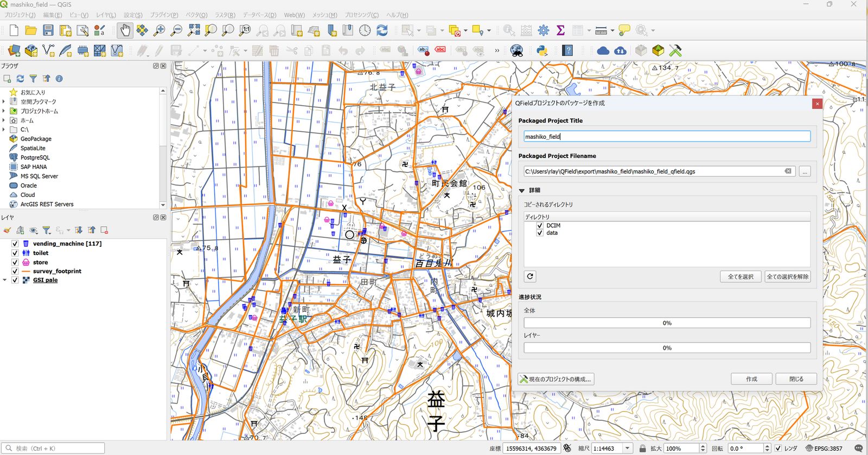
Task: Click the Help question mark icon
Action: [567, 50]
